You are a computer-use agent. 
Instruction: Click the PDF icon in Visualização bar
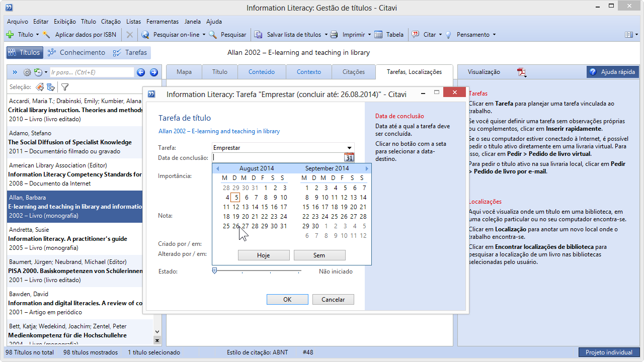click(x=521, y=72)
